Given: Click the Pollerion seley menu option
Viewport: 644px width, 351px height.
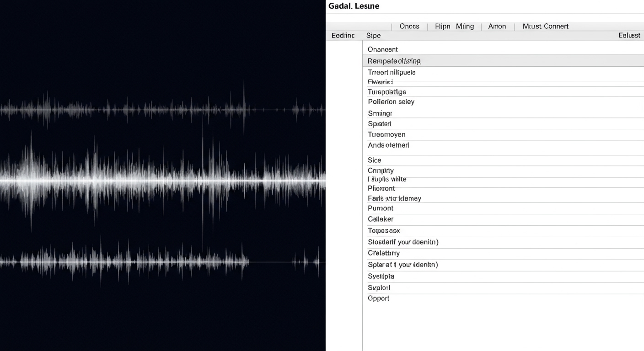Looking at the screenshot, I should click(x=391, y=101).
